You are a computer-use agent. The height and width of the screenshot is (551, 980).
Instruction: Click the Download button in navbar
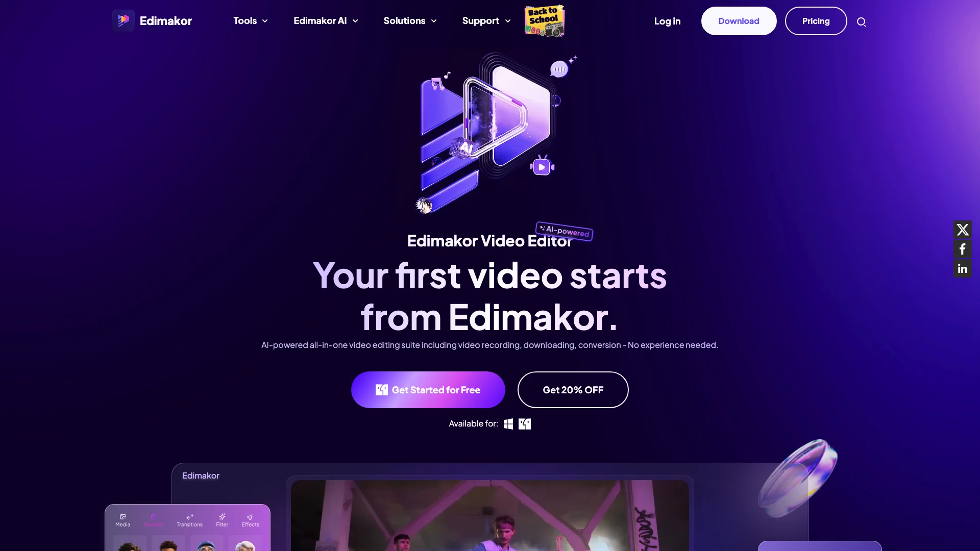(739, 21)
